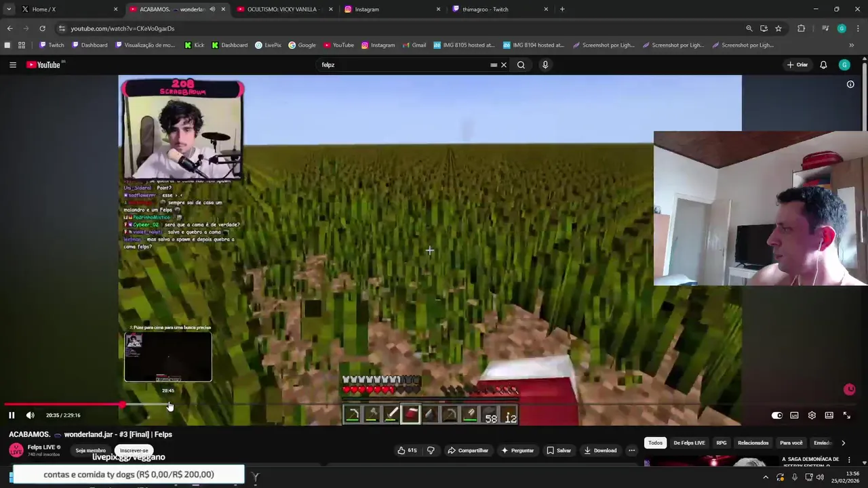The width and height of the screenshot is (868, 488).
Task: Mute the ACABAMOS tab via speaker icon
Action: 212,9
